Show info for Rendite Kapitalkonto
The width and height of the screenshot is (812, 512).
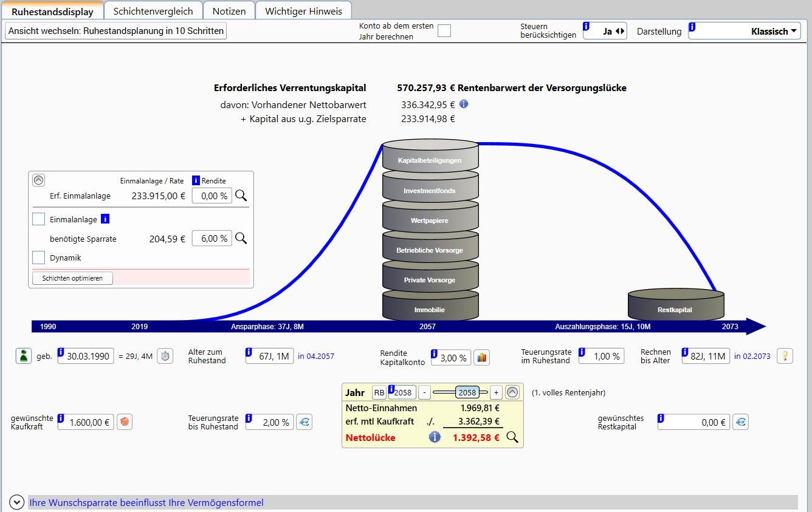434,353
